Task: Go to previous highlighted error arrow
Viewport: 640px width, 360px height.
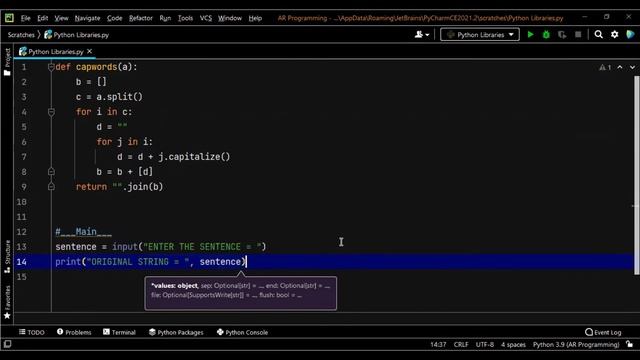Action: 620,67
